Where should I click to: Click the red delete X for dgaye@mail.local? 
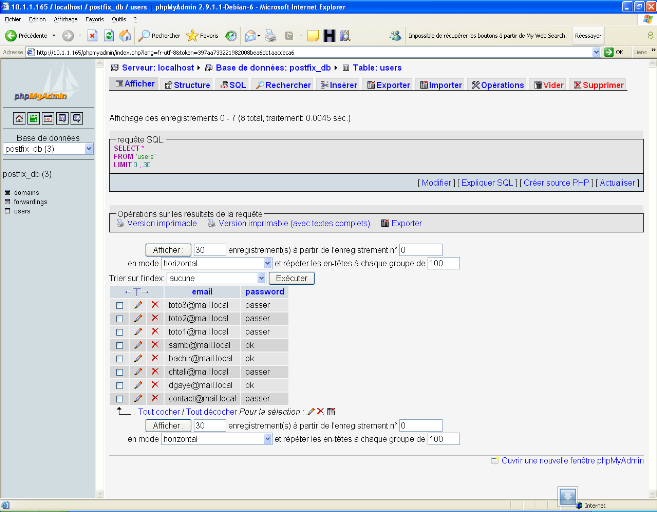[154, 385]
